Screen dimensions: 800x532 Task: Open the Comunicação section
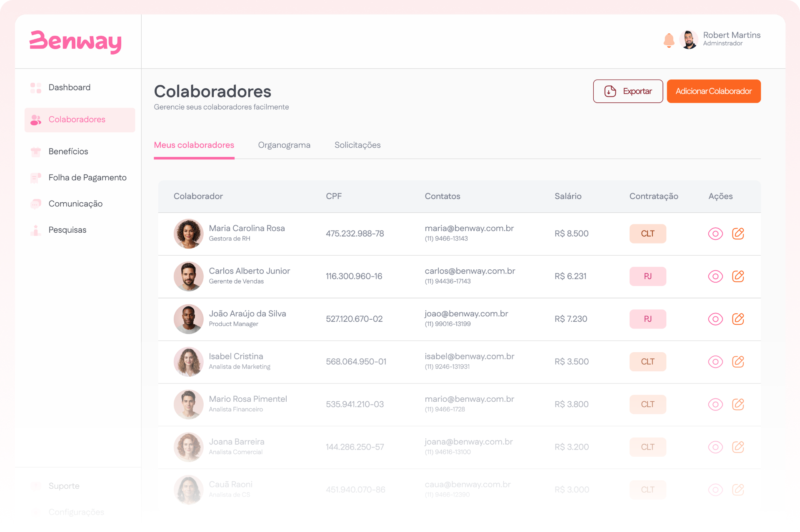75,204
